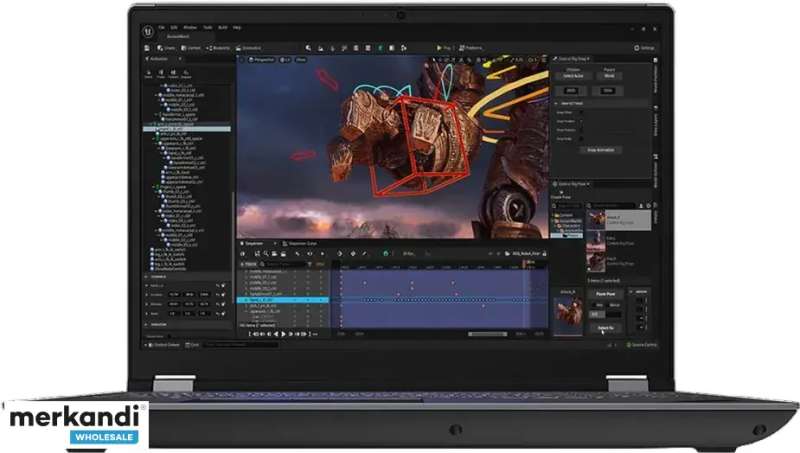Select the highlighted blue Sequencer track row

pyautogui.click(x=283, y=300)
